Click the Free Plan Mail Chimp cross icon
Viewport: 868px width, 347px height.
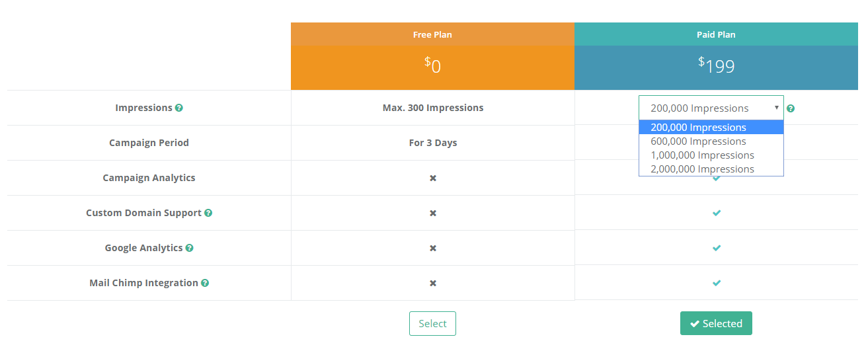coord(433,283)
